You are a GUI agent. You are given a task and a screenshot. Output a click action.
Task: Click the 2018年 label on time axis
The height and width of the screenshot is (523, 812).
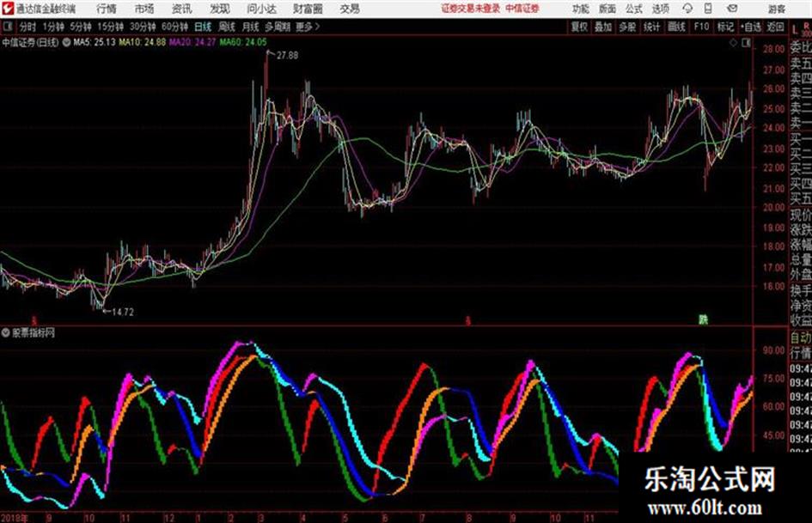15,518
